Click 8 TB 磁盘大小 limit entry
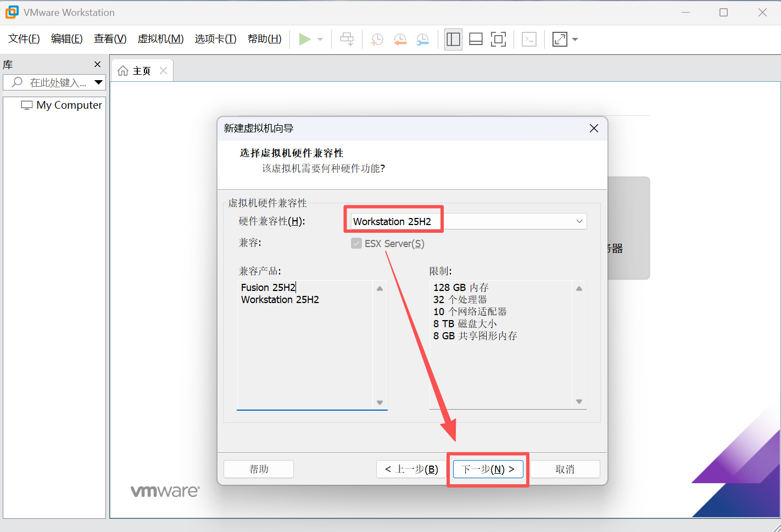Image resolution: width=781 pixels, height=532 pixels. click(465, 323)
